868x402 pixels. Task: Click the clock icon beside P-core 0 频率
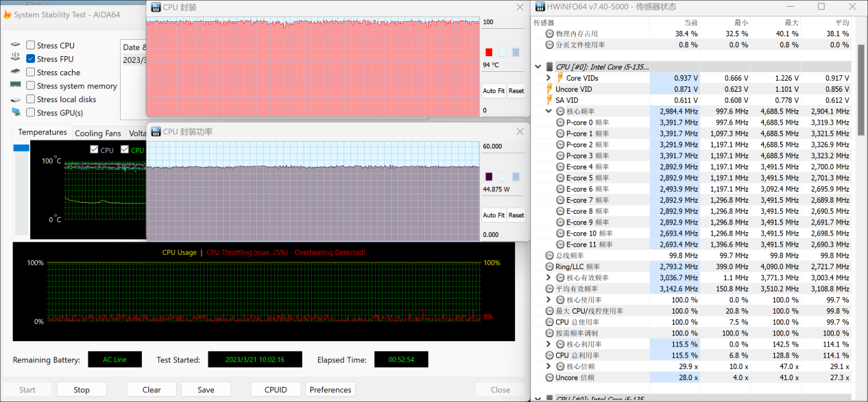point(560,123)
